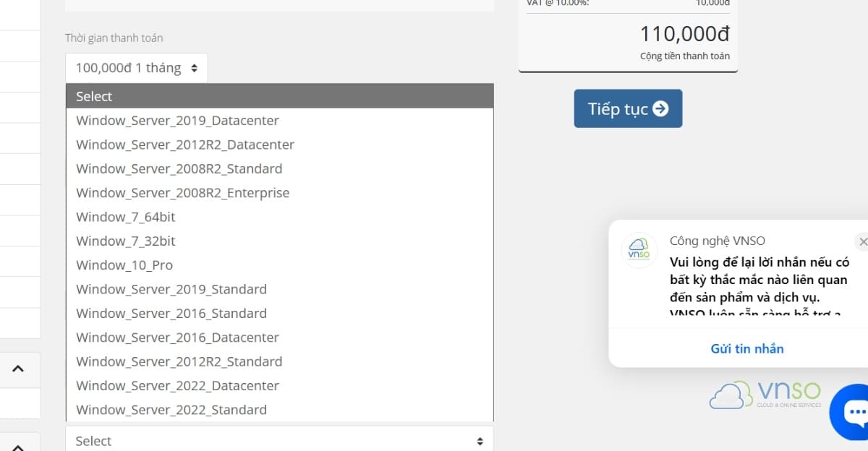Click the VNSO Cloud & Online Services logo
The height and width of the screenshot is (451, 868).
(x=765, y=395)
